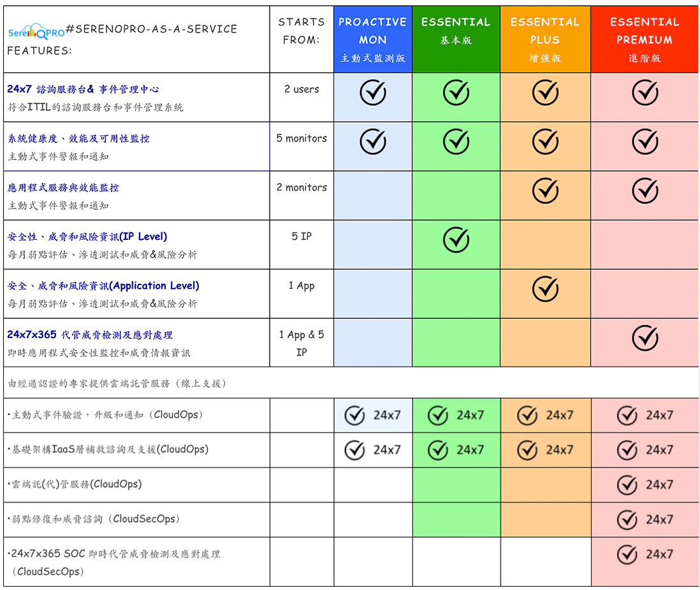Select the Proactive Mon plan header
This screenshot has height=590, width=700.
pyautogui.click(x=373, y=40)
